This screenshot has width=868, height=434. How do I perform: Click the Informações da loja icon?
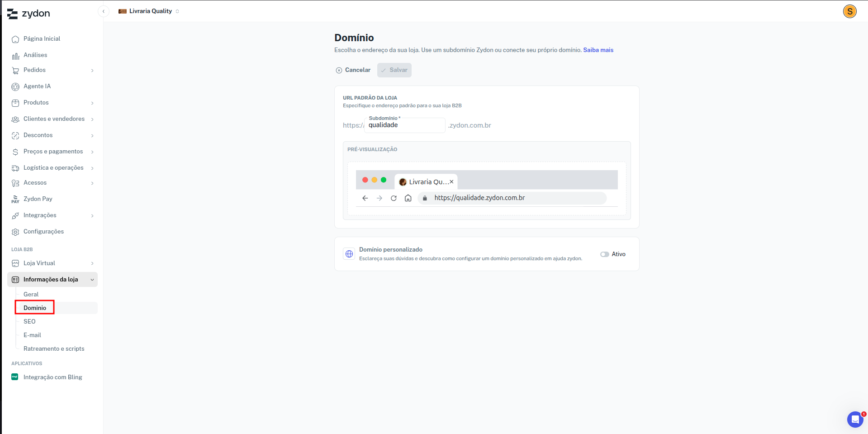pyautogui.click(x=15, y=280)
